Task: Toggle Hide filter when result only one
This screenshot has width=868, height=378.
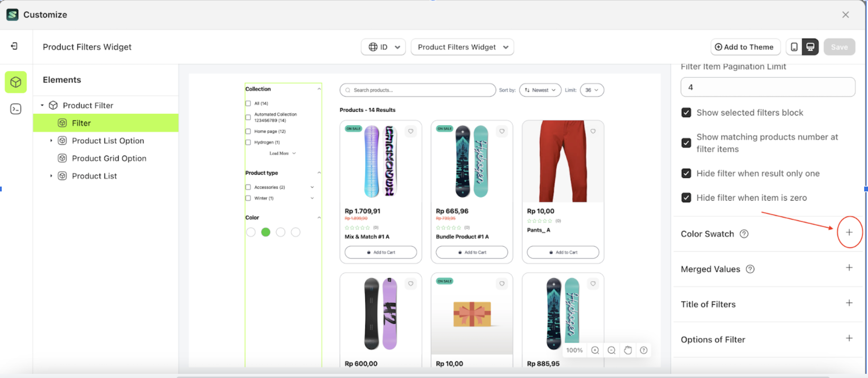Action: click(686, 173)
